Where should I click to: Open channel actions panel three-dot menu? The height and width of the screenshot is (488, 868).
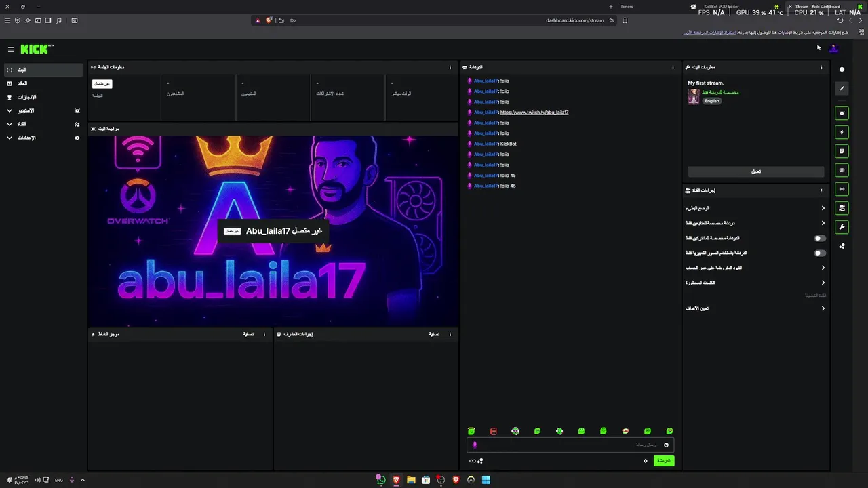point(821,190)
